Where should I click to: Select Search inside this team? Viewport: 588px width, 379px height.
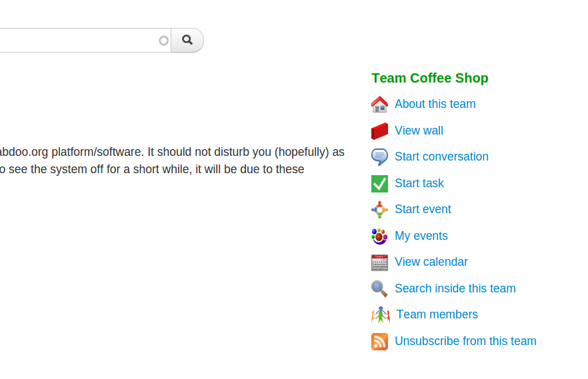point(455,288)
